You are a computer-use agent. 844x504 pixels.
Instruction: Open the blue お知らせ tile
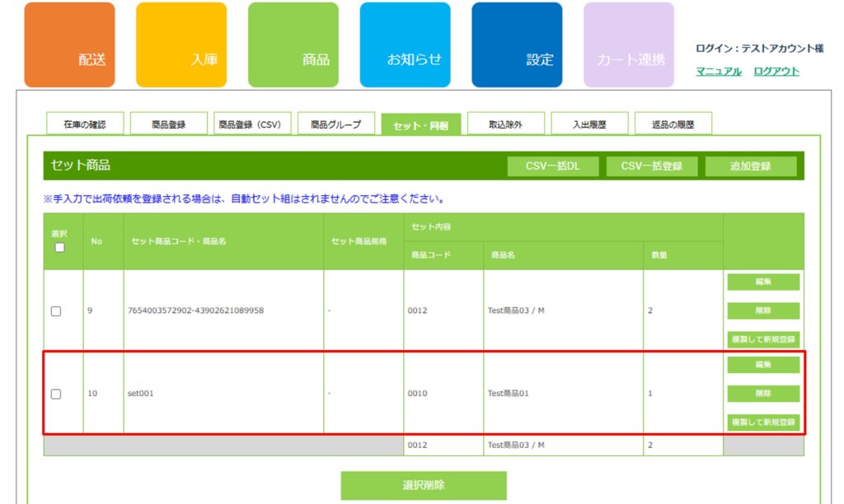(405, 44)
